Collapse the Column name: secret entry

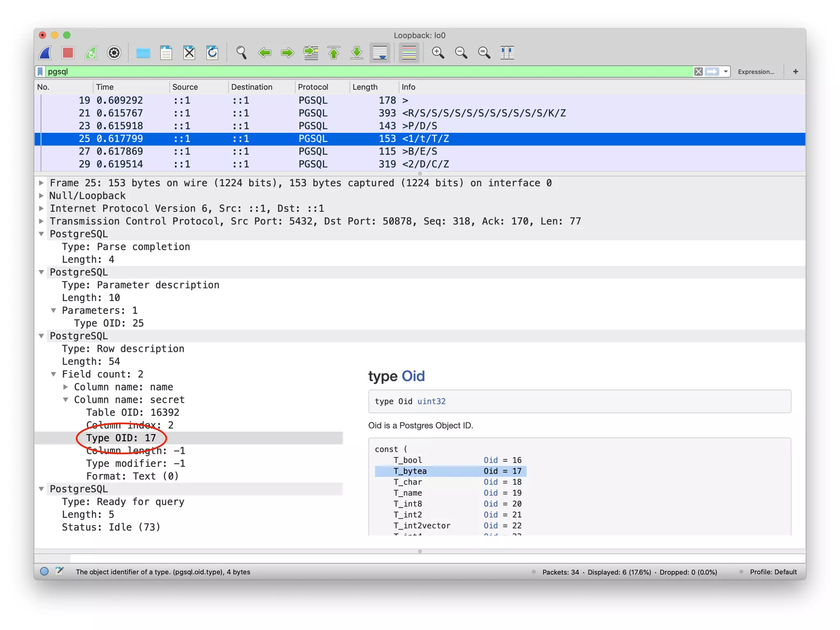(66, 399)
